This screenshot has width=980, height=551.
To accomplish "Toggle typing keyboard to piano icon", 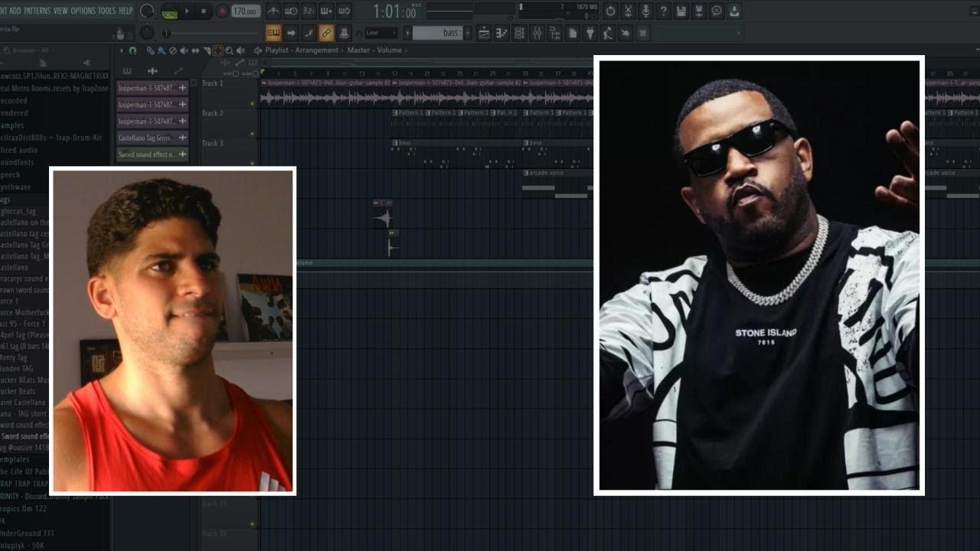I will [x=273, y=33].
